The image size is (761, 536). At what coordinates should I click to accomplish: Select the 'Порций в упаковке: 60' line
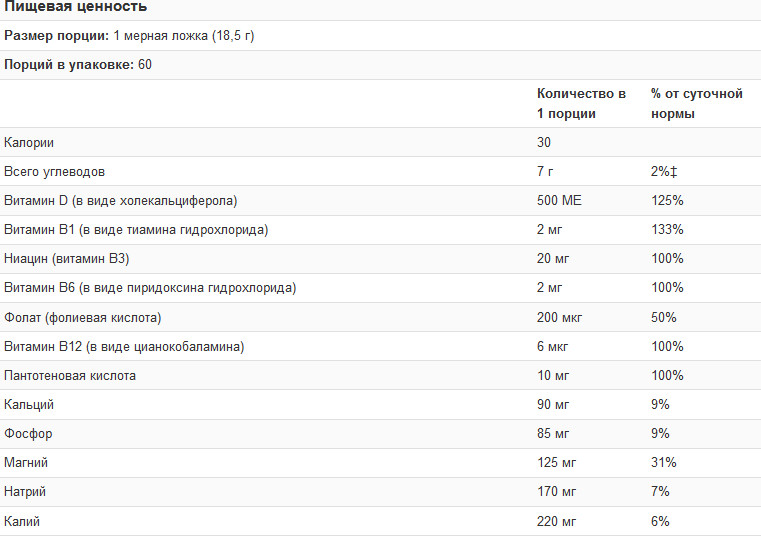click(x=78, y=65)
